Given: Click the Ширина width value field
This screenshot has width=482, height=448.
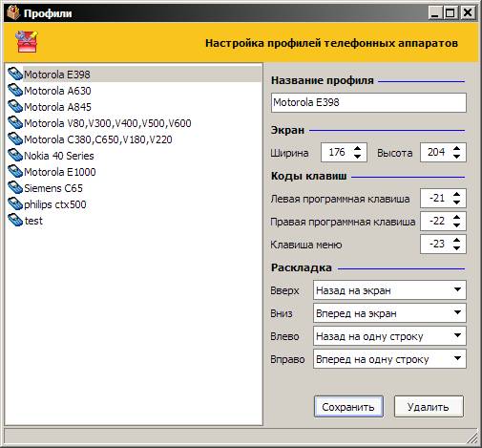Looking at the screenshot, I should coord(337,152).
